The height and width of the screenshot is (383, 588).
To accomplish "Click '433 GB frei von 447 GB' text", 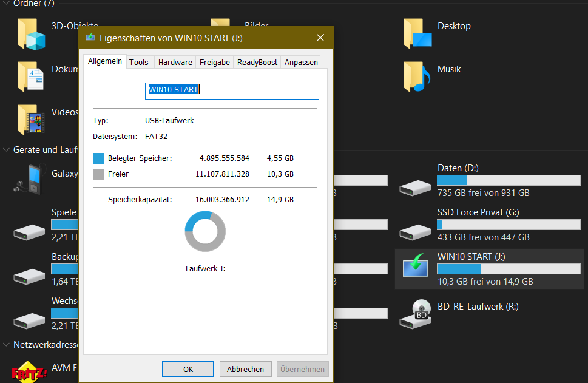I will tap(484, 237).
